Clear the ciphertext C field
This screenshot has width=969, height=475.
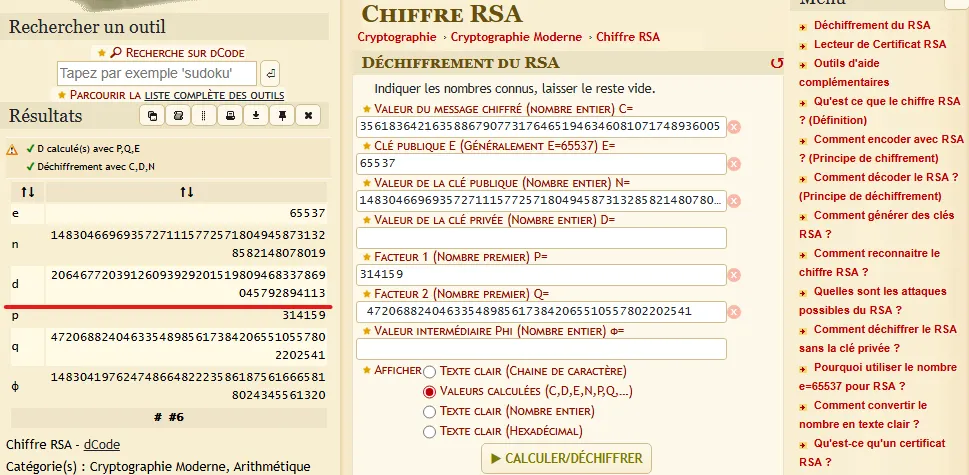(734, 127)
